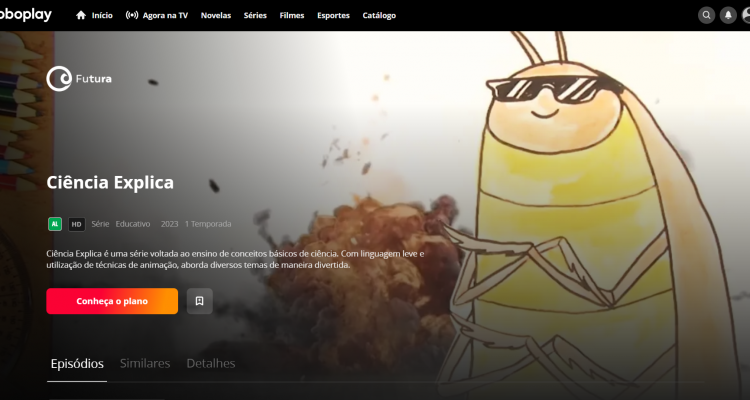Open Agora na TV live section
Viewport: 750px width, 400px height.
tap(156, 15)
